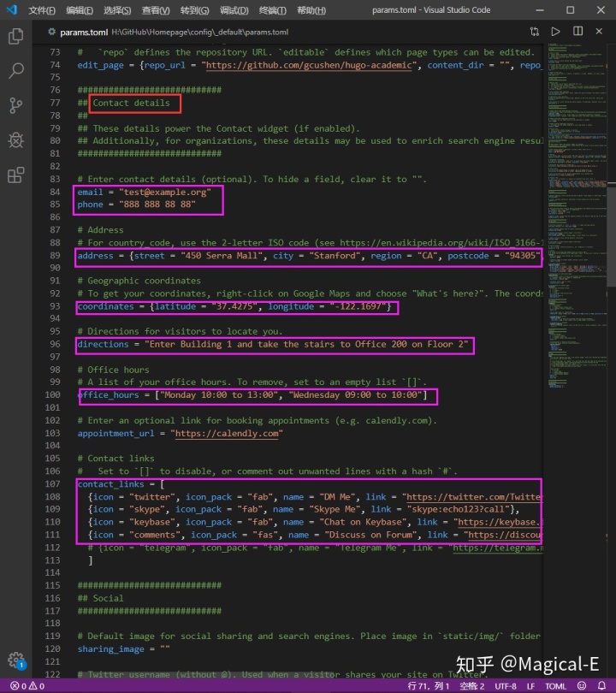Click the "Discuss on Forum" name value

point(370,536)
